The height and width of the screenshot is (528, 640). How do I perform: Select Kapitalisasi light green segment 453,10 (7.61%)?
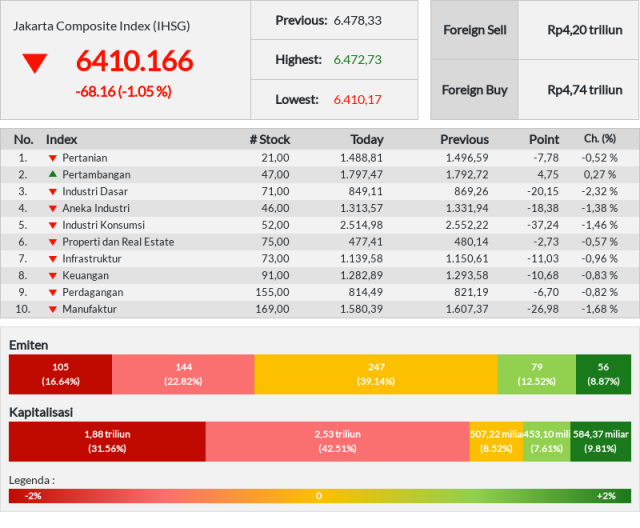pos(547,441)
